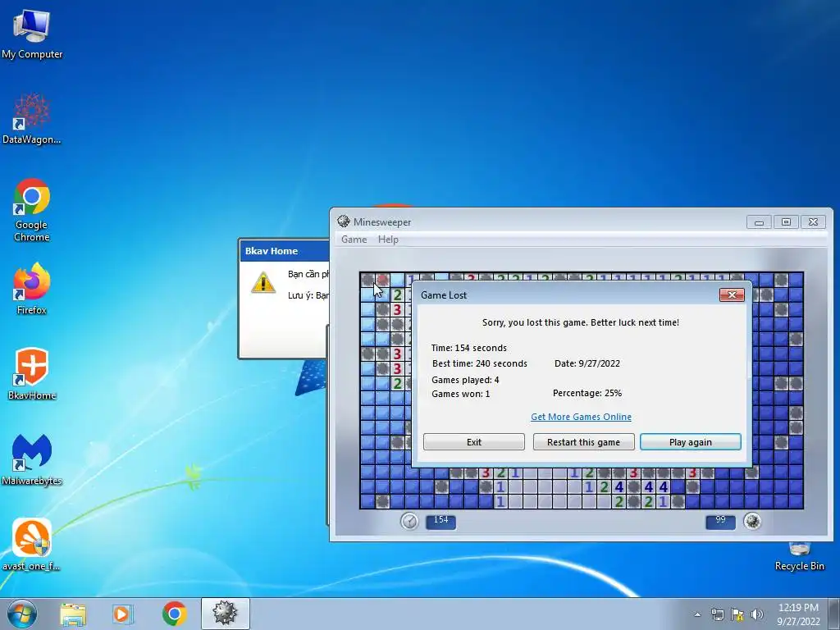Click the Exit button
Image resolution: width=840 pixels, height=630 pixels.
[473, 442]
